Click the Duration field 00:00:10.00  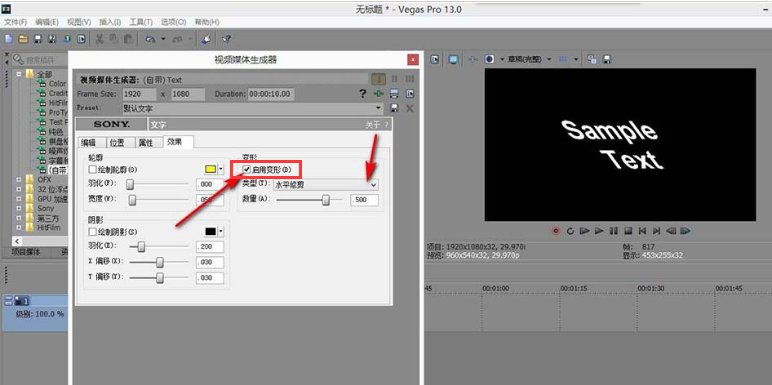(270, 94)
